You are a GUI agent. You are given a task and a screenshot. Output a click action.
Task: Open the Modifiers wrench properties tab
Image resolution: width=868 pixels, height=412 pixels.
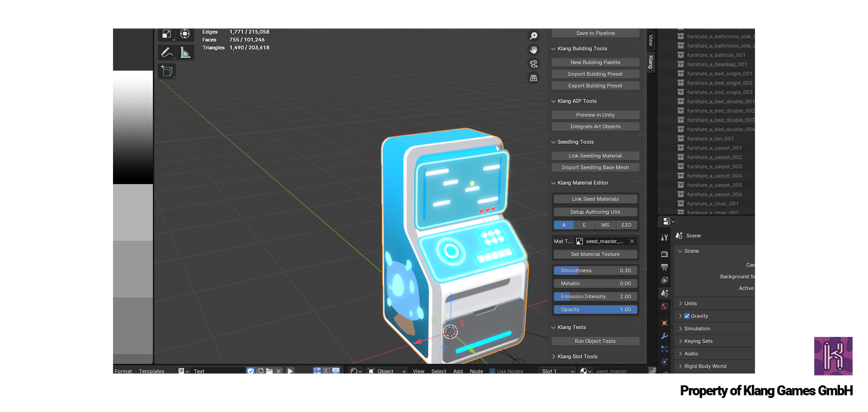(664, 336)
